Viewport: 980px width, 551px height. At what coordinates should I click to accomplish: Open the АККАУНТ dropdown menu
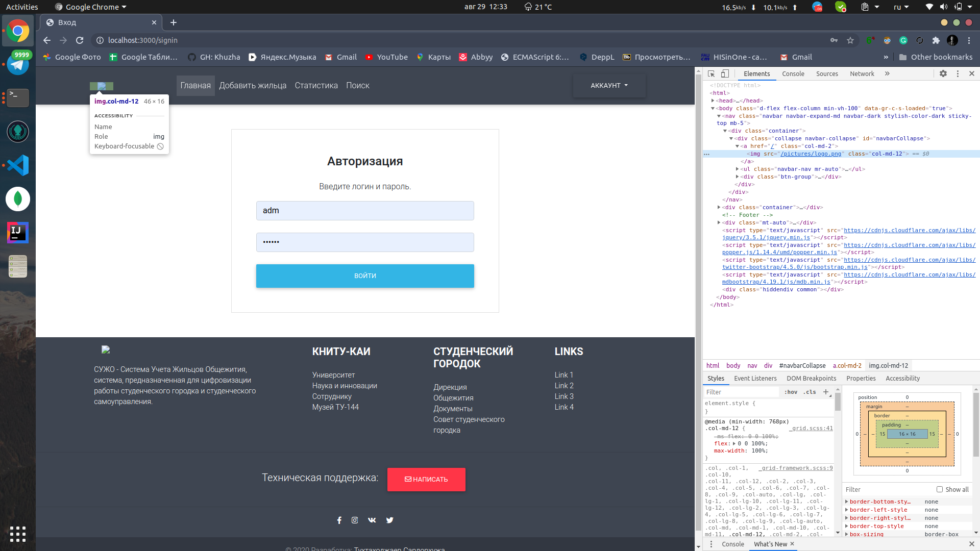pyautogui.click(x=609, y=86)
